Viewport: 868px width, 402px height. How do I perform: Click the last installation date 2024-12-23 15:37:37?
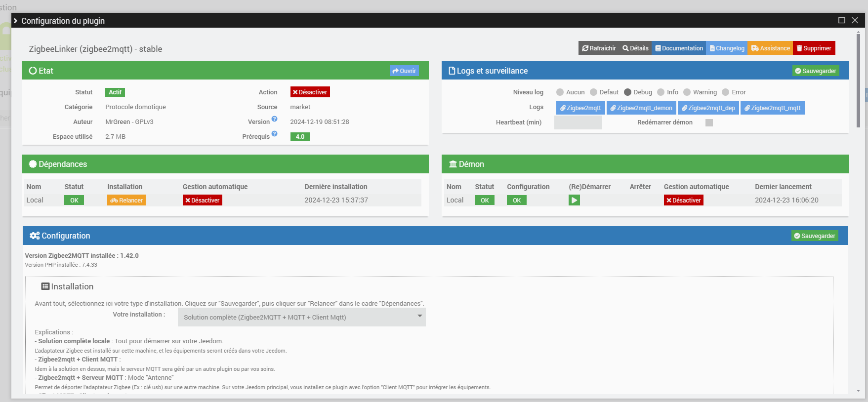point(336,200)
